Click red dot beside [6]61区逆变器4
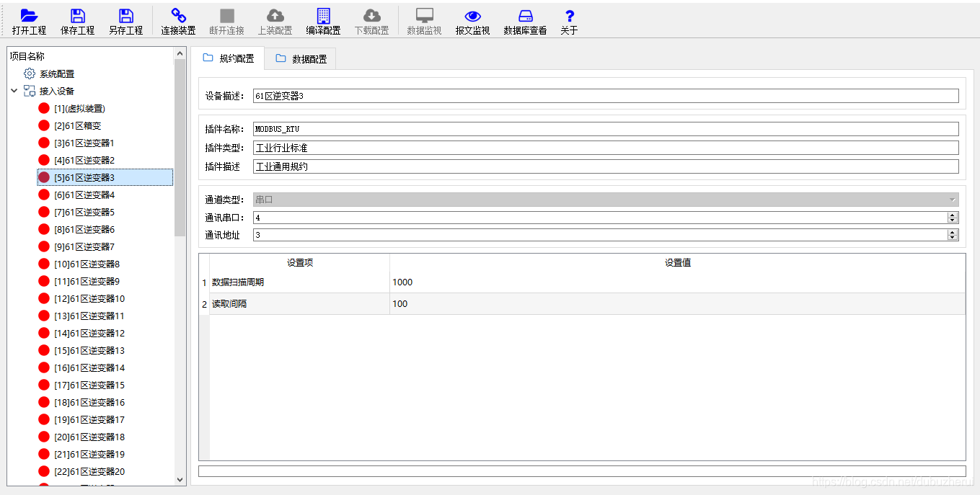Screen dimensions: 980x495 [x=44, y=195]
